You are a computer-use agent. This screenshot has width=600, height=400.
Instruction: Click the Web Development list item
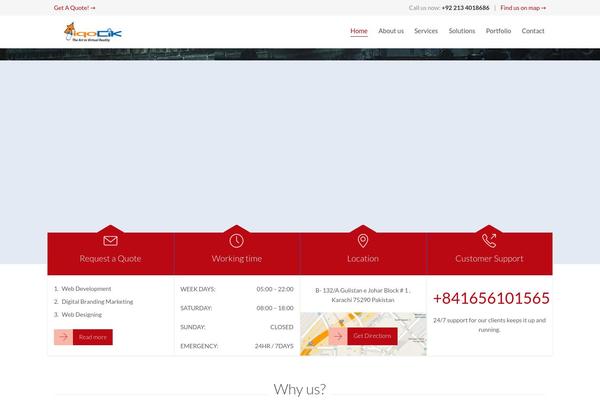[x=86, y=289]
